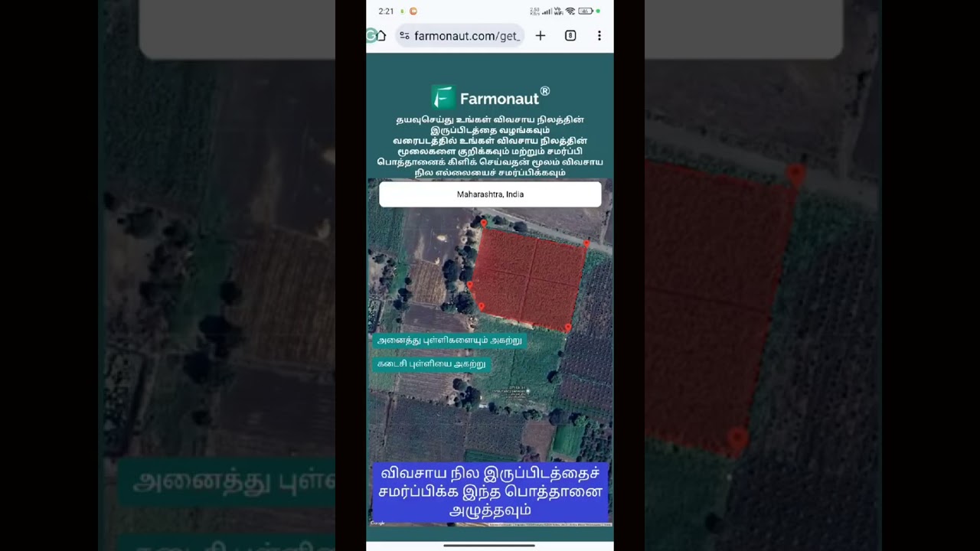Open tab switcher showing 8 tabs
The height and width of the screenshot is (551, 980).
pyautogui.click(x=570, y=36)
